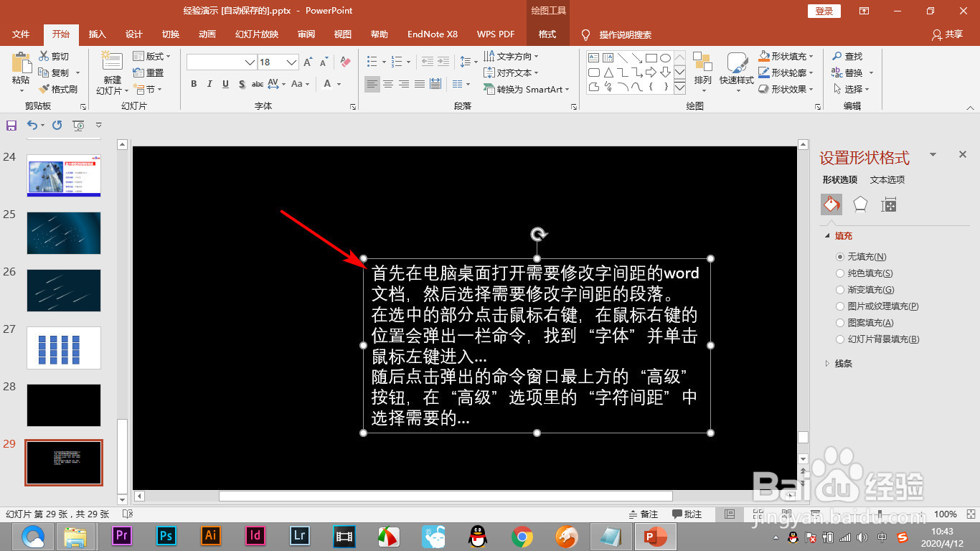Fit slide to current window icon
The height and width of the screenshot is (551, 980).
[x=971, y=514]
